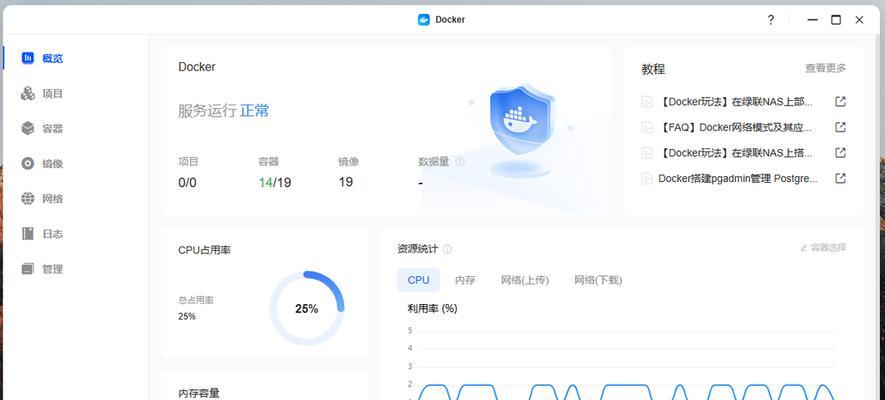Screen dimensions: 885x400
Task: Select the 容器 containers icon in sidebar
Action: [28, 129]
